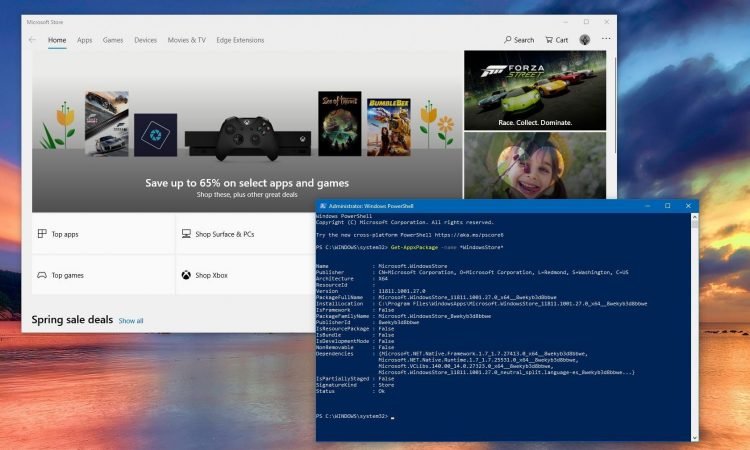Click the PowerShell window vertical scrollbar
This screenshot has width=750, height=450.
pos(690,320)
